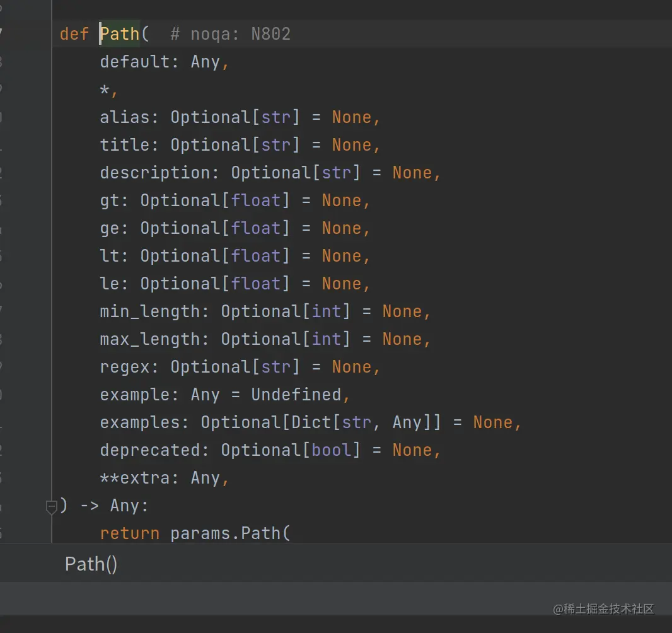672x633 pixels.
Task: Click the 'gt' parameter name
Action: [110, 200]
